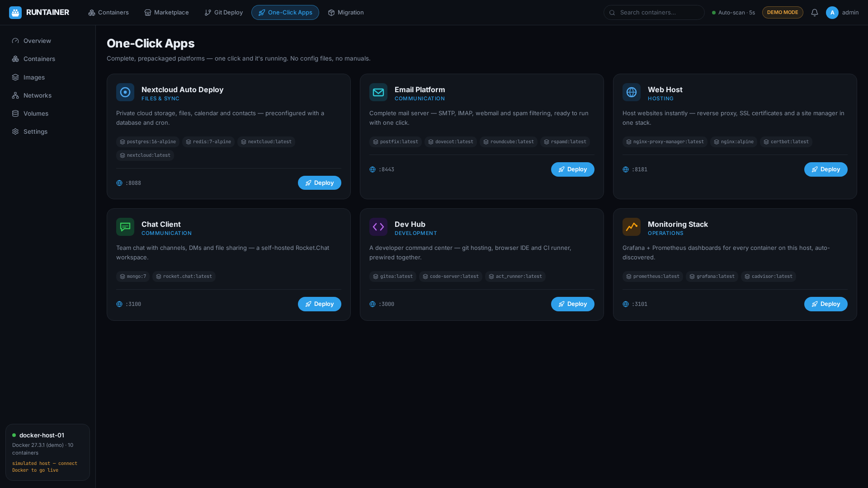This screenshot has width=868, height=488.
Task: Open the Containers top navigation tab
Action: tap(108, 13)
